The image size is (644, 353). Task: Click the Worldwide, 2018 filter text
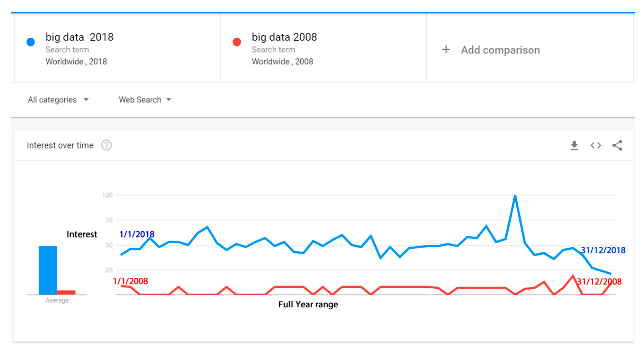click(x=76, y=61)
